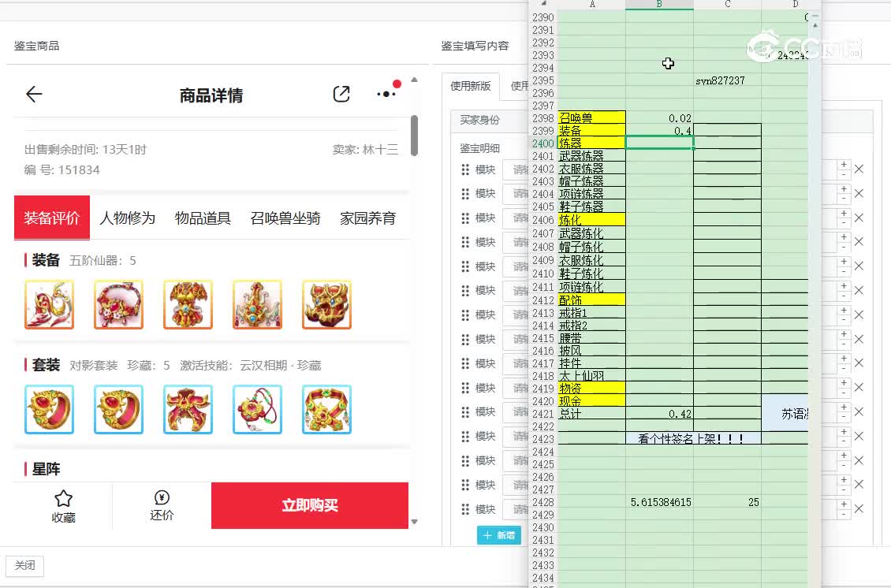The width and height of the screenshot is (891, 588).
Task: Click the 太上仙羽 cell
Action: (x=591, y=375)
